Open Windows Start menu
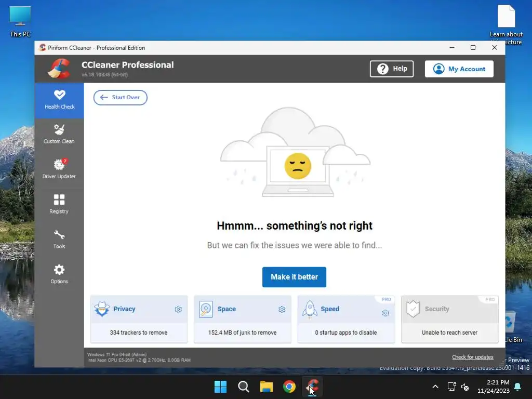This screenshot has width=532, height=399. [x=220, y=387]
